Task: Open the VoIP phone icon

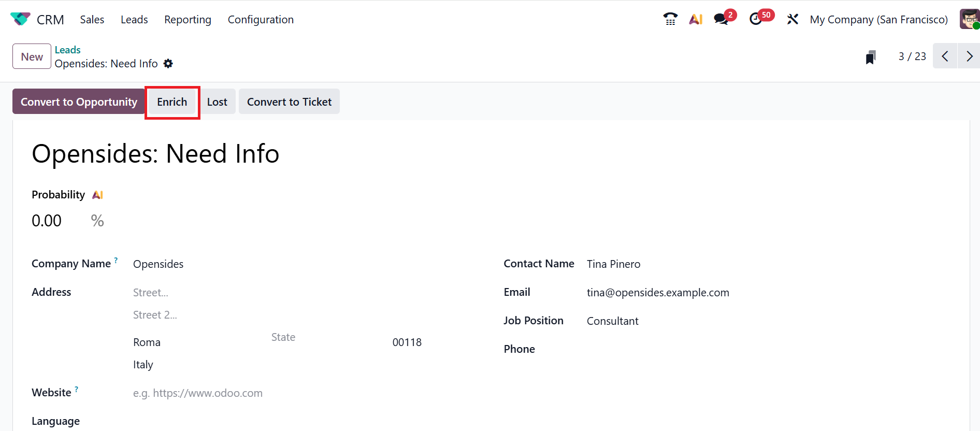Action: point(670,19)
